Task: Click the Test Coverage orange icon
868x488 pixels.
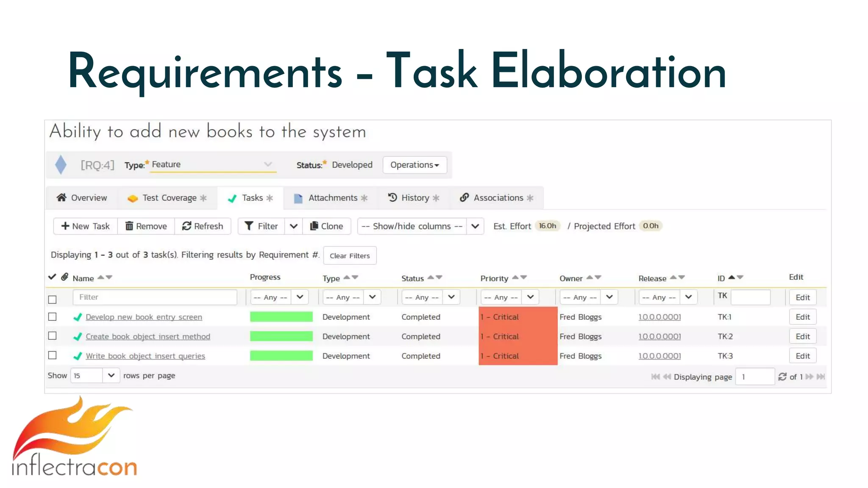Action: click(x=133, y=198)
